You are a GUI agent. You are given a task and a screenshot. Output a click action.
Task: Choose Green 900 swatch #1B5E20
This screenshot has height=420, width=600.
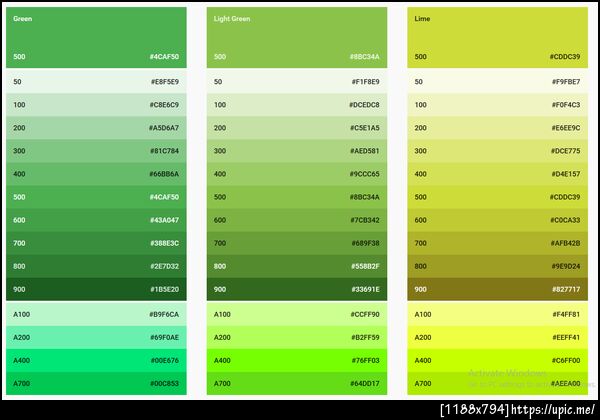pos(96,289)
